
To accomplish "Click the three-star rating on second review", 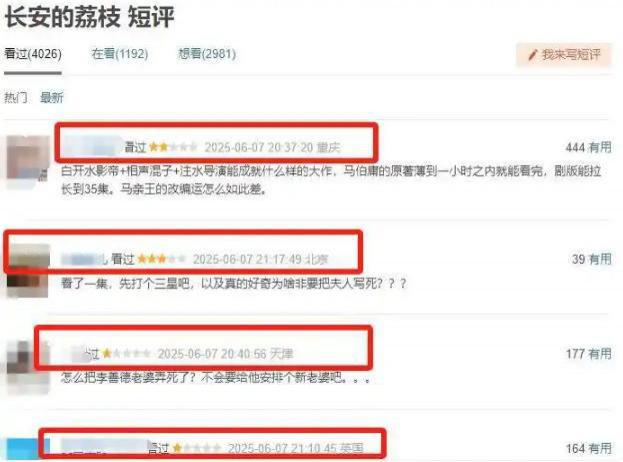I will pos(162,259).
